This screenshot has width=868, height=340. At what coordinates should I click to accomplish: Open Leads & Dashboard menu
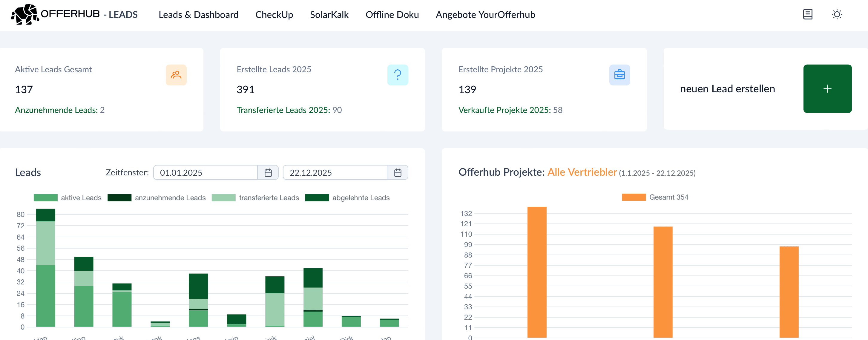198,15
